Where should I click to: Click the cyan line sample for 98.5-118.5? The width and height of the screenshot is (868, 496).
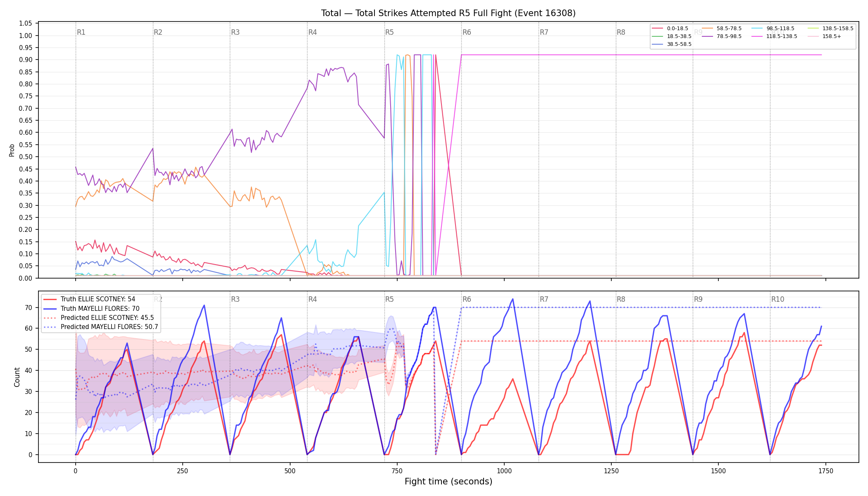pos(757,29)
